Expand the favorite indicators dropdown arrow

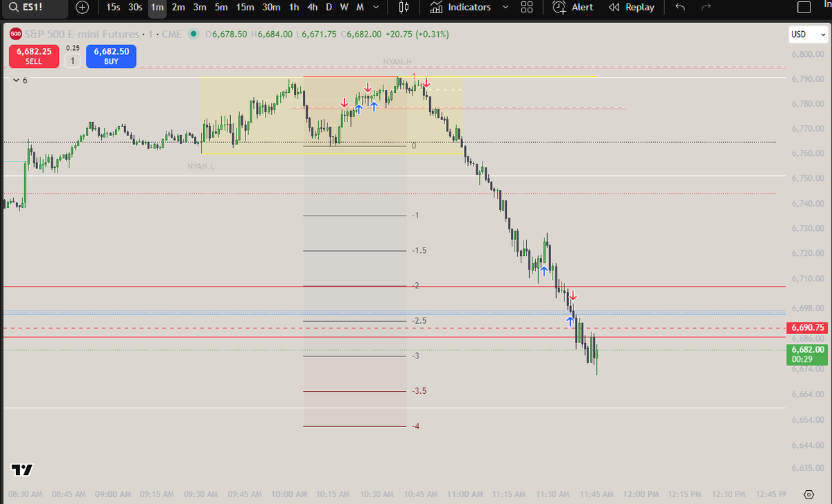(x=504, y=8)
